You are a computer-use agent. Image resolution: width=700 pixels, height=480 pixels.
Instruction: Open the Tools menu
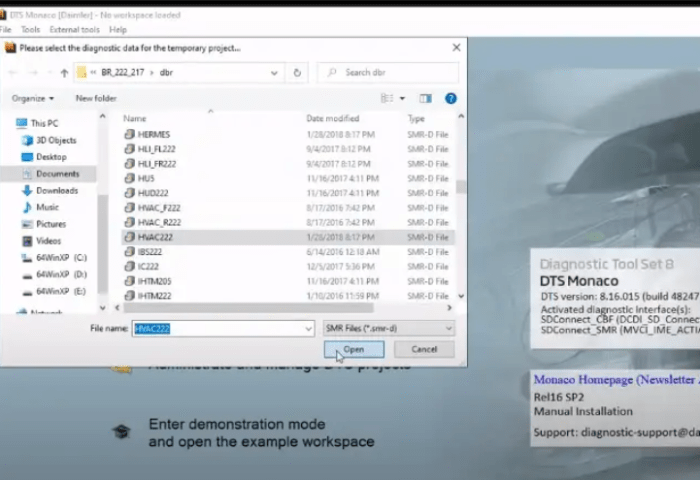coord(30,29)
